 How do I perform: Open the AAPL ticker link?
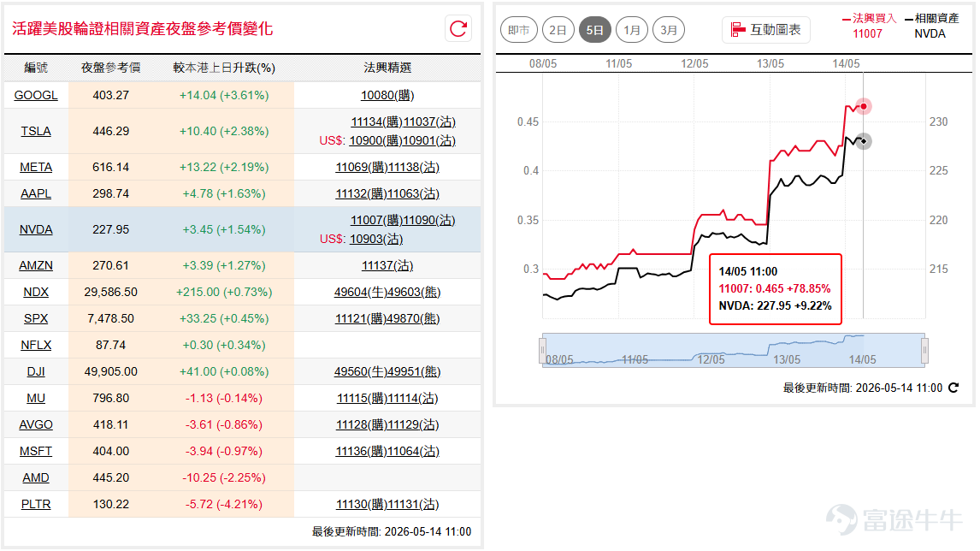(36, 194)
